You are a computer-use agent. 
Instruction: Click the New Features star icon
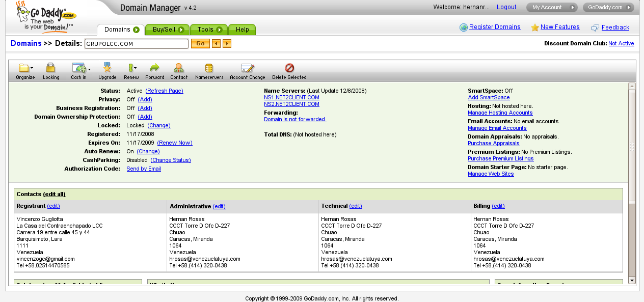point(534,28)
